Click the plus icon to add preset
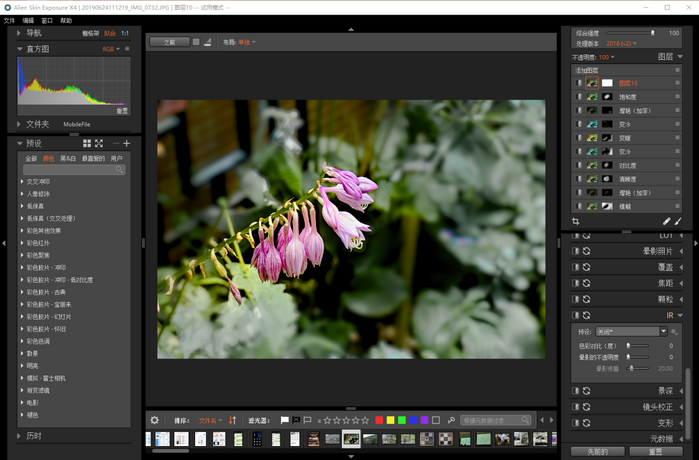699x460 pixels. coord(126,144)
